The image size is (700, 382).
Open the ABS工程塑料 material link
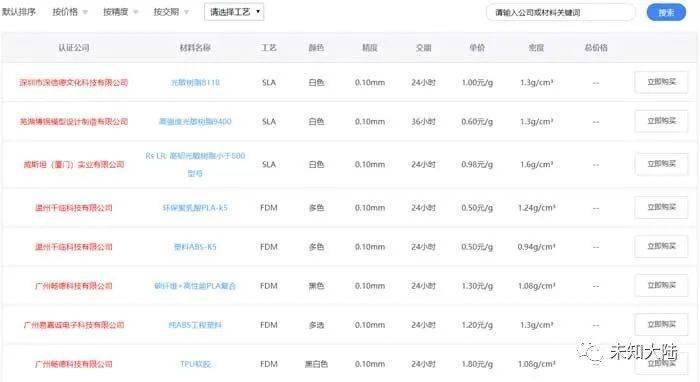click(x=195, y=325)
